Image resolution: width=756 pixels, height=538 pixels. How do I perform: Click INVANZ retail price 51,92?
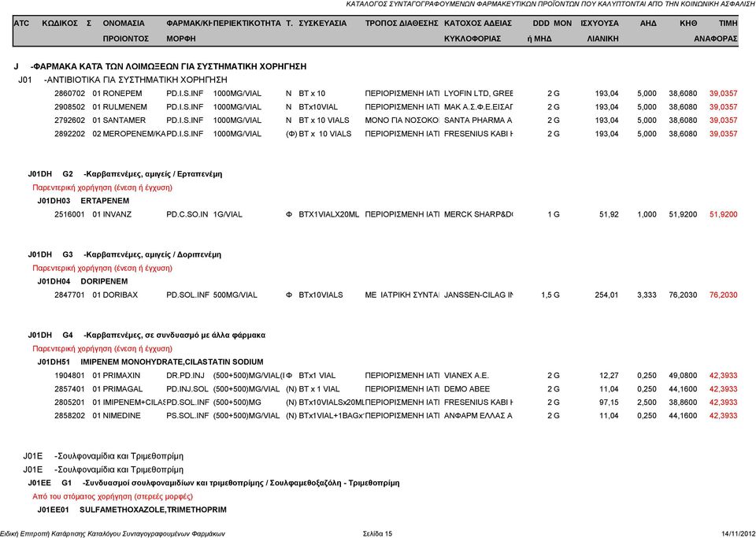(x=609, y=214)
